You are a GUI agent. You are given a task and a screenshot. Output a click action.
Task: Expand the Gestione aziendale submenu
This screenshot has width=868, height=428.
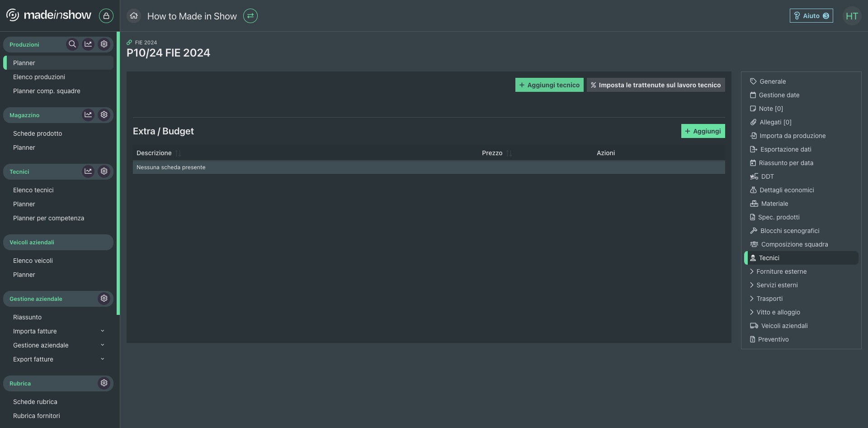(102, 345)
